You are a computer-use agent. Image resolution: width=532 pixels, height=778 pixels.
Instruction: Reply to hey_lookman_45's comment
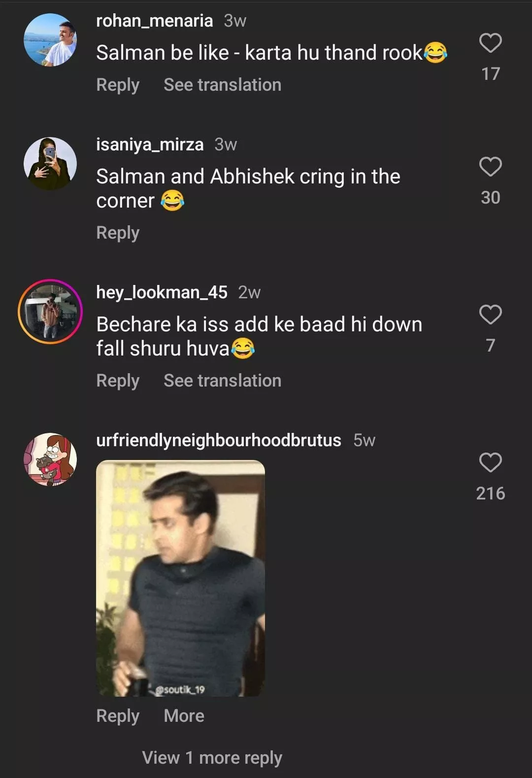[x=118, y=381]
